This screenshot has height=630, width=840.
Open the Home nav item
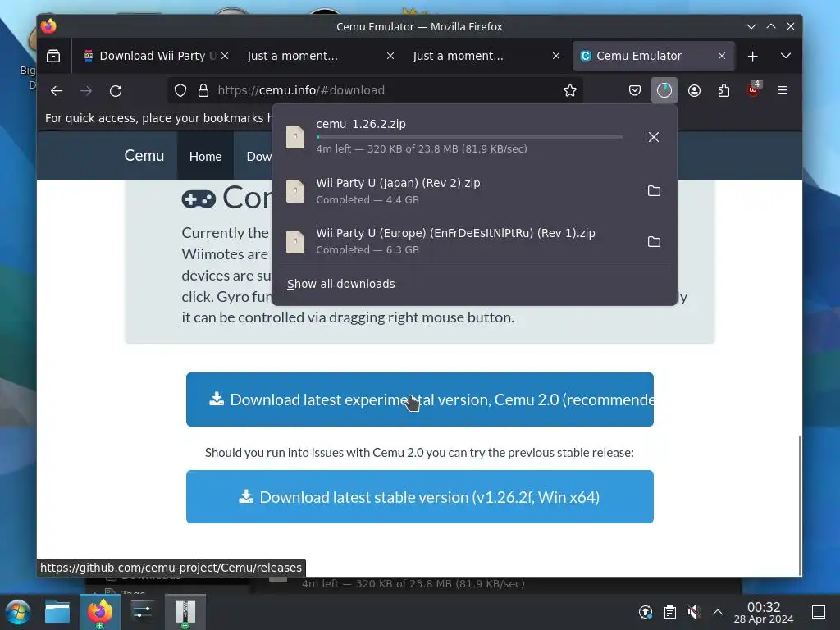(205, 157)
